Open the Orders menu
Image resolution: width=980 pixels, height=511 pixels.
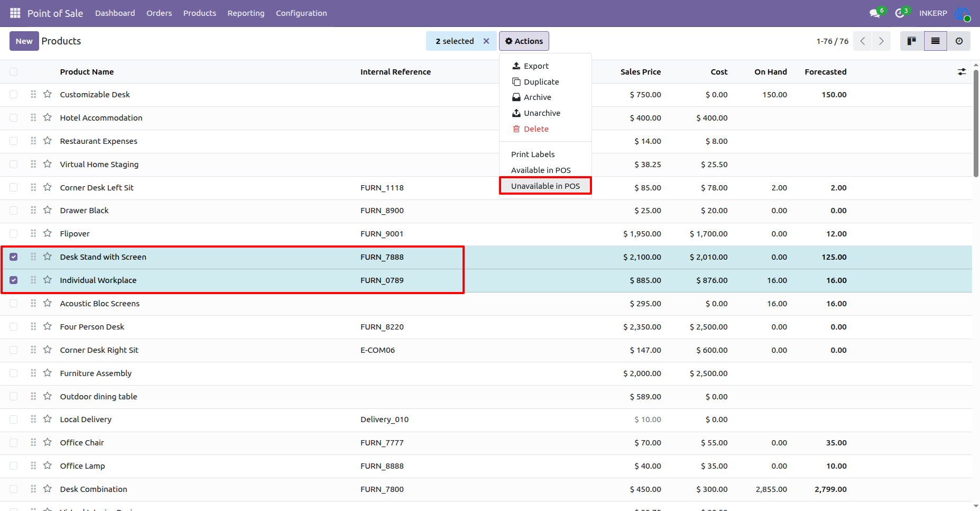click(159, 13)
